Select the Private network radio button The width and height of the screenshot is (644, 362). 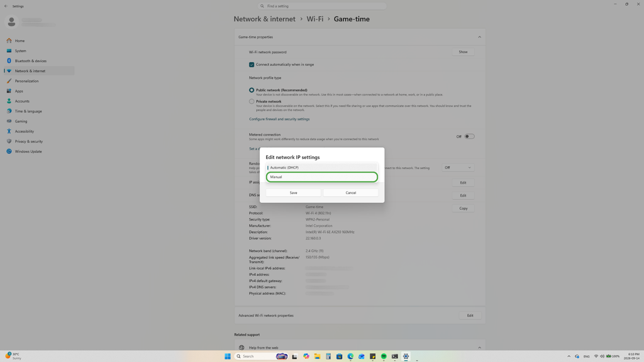click(252, 101)
